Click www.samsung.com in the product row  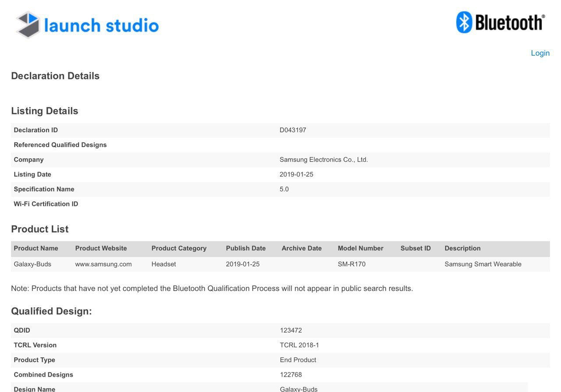[x=103, y=264]
